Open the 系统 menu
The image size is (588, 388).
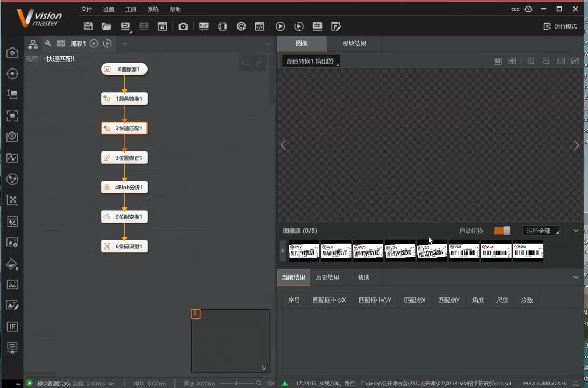click(x=153, y=9)
